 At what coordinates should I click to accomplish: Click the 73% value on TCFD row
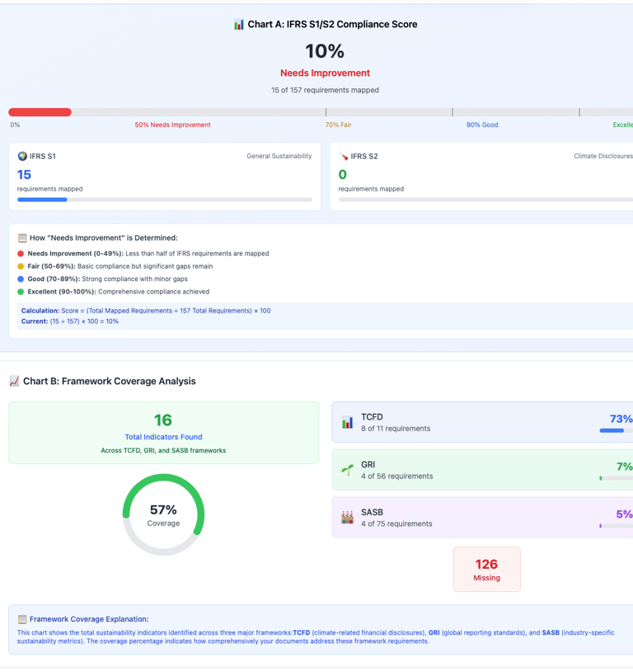tap(621, 419)
